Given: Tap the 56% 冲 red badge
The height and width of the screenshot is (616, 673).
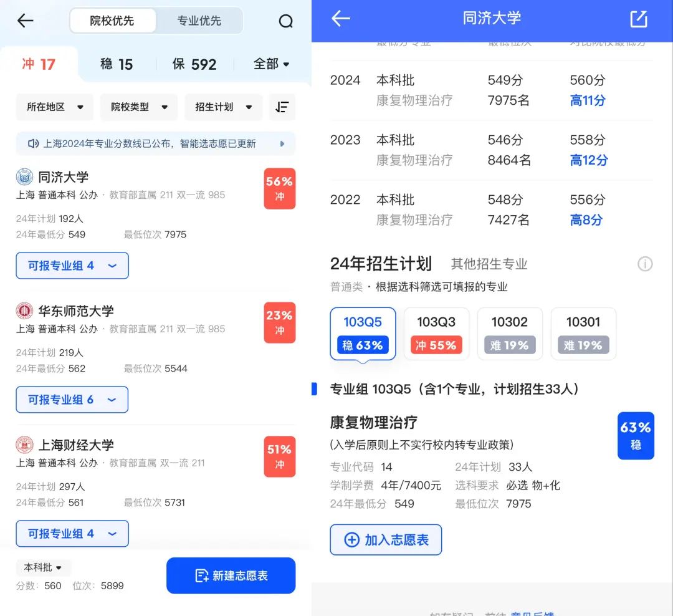Looking at the screenshot, I should (x=279, y=188).
